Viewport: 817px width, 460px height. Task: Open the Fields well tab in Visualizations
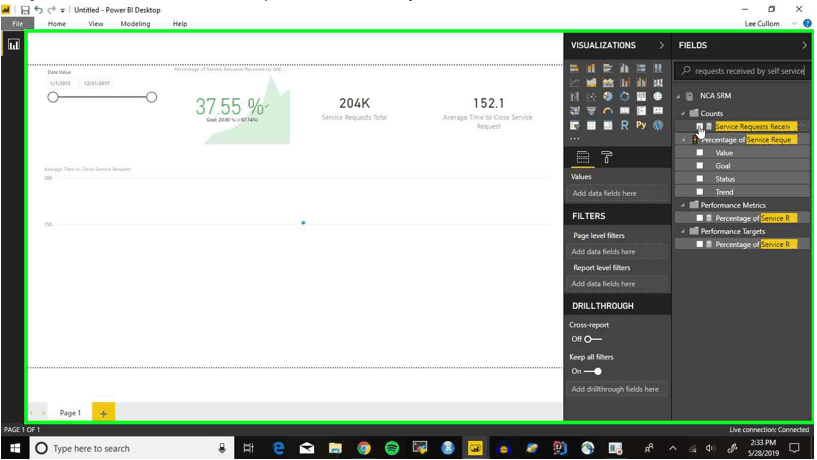click(x=583, y=157)
